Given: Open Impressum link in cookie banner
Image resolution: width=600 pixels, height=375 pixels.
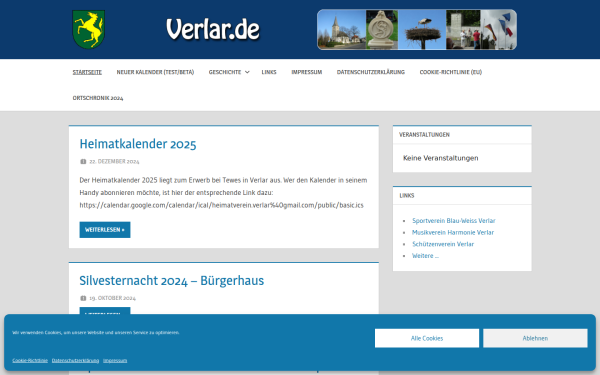Looking at the screenshot, I should (115, 360).
